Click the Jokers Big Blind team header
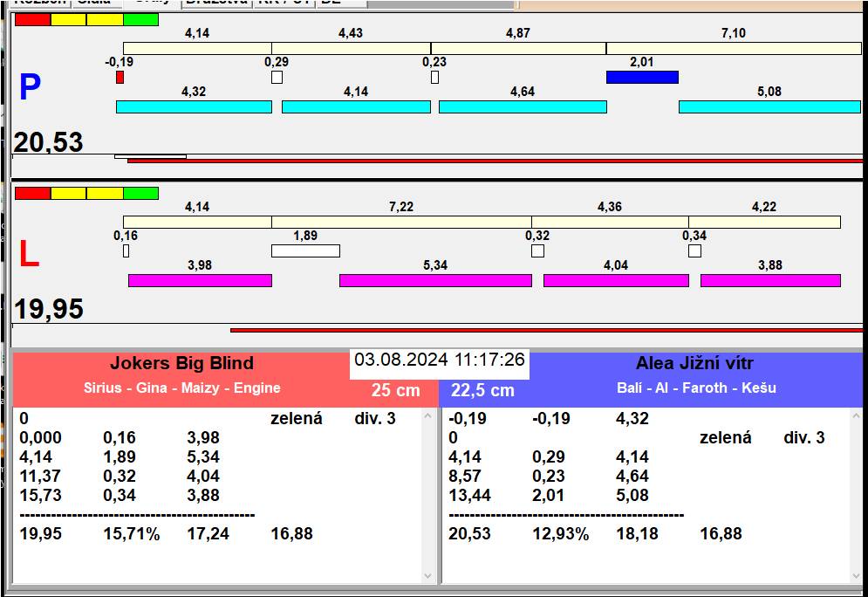This screenshot has width=868, height=597. coord(181,364)
